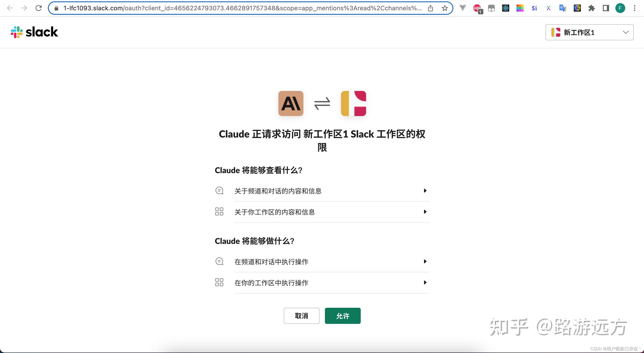Open the Chrome extensions puzzle icon
Screen dimensions: 644x353
click(x=591, y=8)
